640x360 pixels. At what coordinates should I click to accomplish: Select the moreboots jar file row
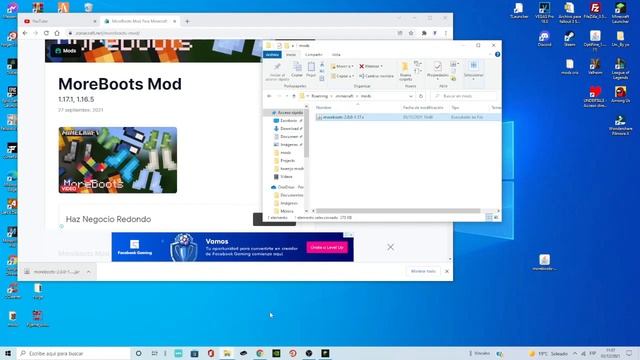pos(407,117)
